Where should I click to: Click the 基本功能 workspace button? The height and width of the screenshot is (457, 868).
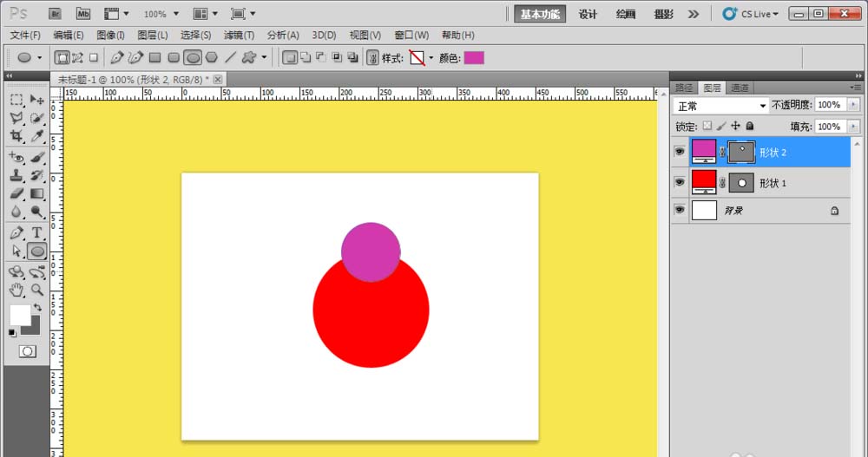pos(539,14)
